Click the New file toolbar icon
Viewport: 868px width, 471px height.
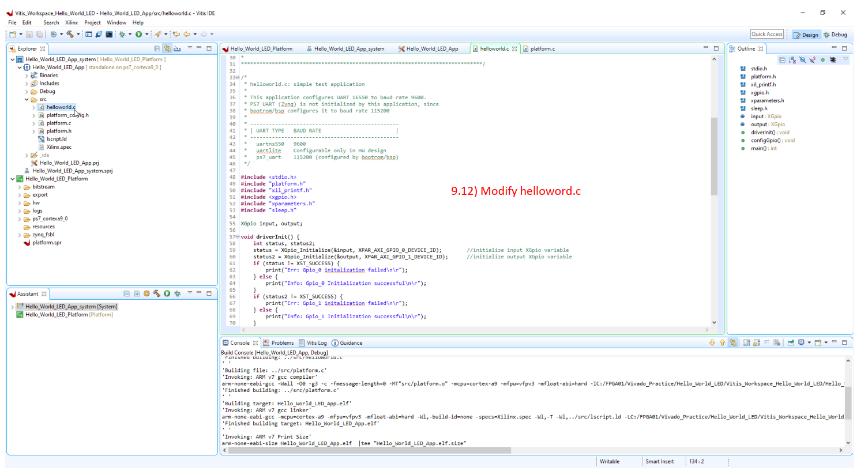tap(13, 35)
